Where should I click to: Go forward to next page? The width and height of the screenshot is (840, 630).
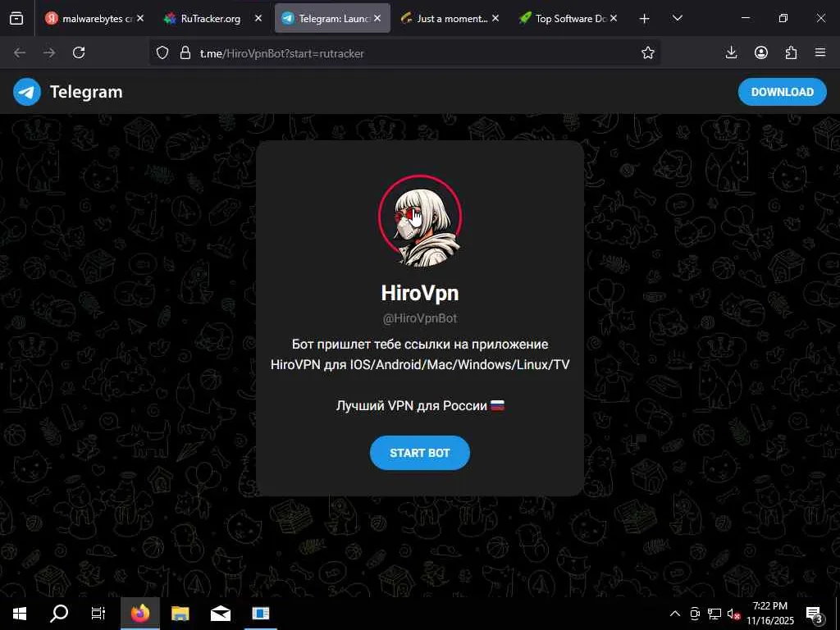coord(48,52)
